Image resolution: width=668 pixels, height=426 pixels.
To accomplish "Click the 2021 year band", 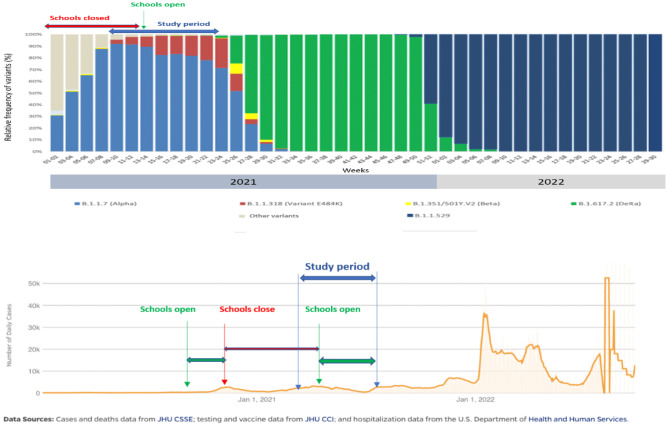I will pos(243,182).
